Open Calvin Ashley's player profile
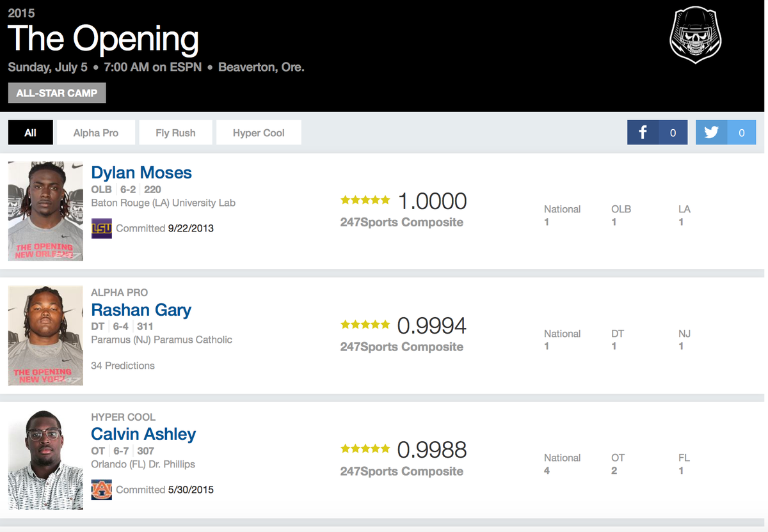This screenshot has width=768, height=532. 143,434
